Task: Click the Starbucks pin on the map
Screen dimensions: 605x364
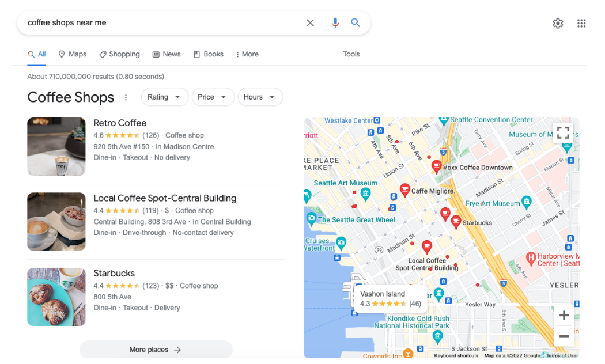Action: (456, 222)
